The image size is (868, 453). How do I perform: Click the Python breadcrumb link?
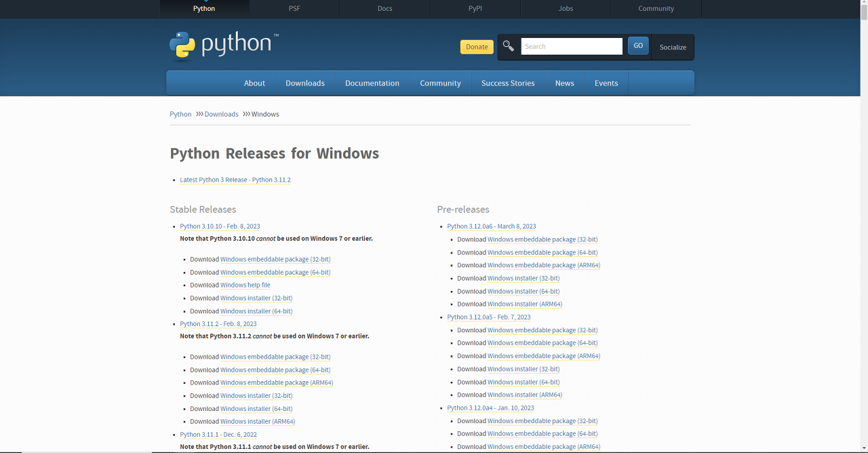pos(180,114)
